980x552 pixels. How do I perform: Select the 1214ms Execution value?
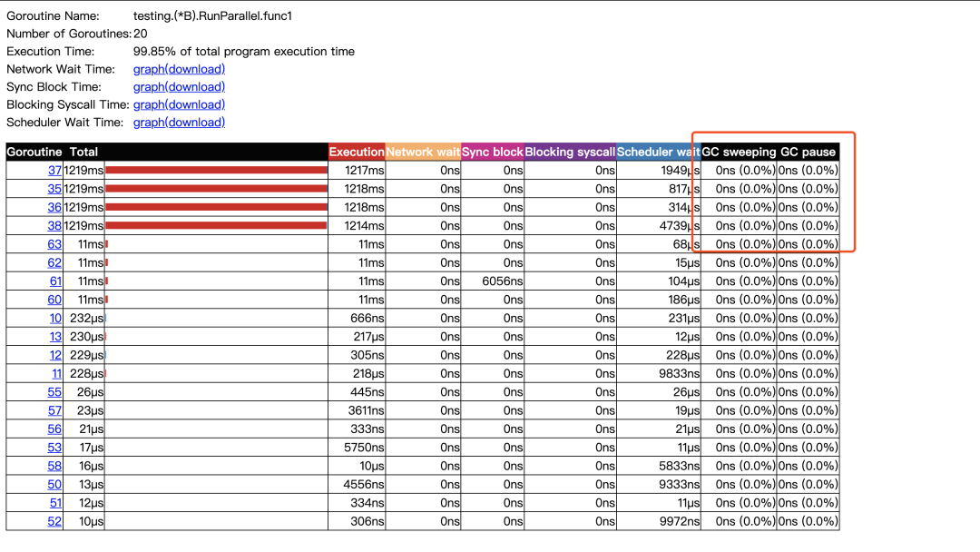pyautogui.click(x=365, y=226)
